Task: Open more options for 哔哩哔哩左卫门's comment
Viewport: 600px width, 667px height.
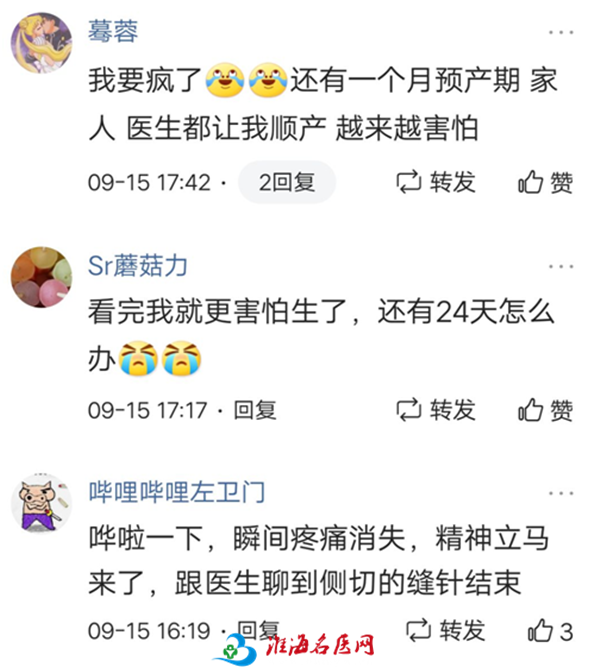Action: [x=560, y=493]
